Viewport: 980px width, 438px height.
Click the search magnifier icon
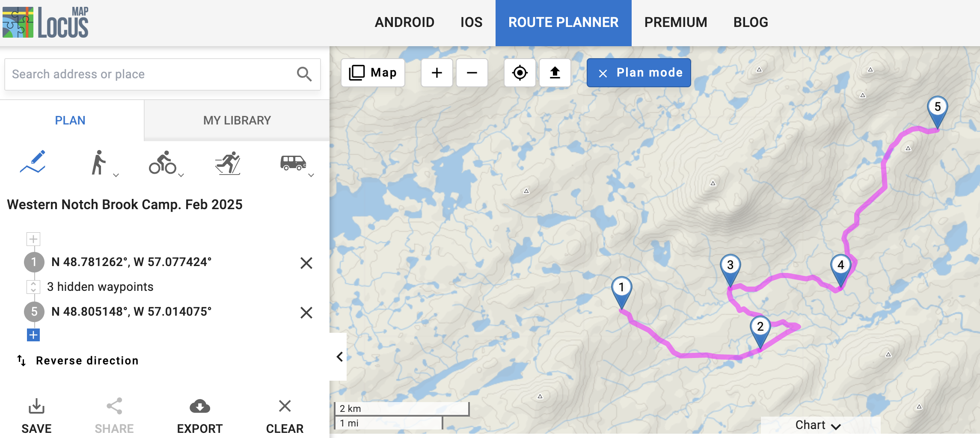(304, 74)
